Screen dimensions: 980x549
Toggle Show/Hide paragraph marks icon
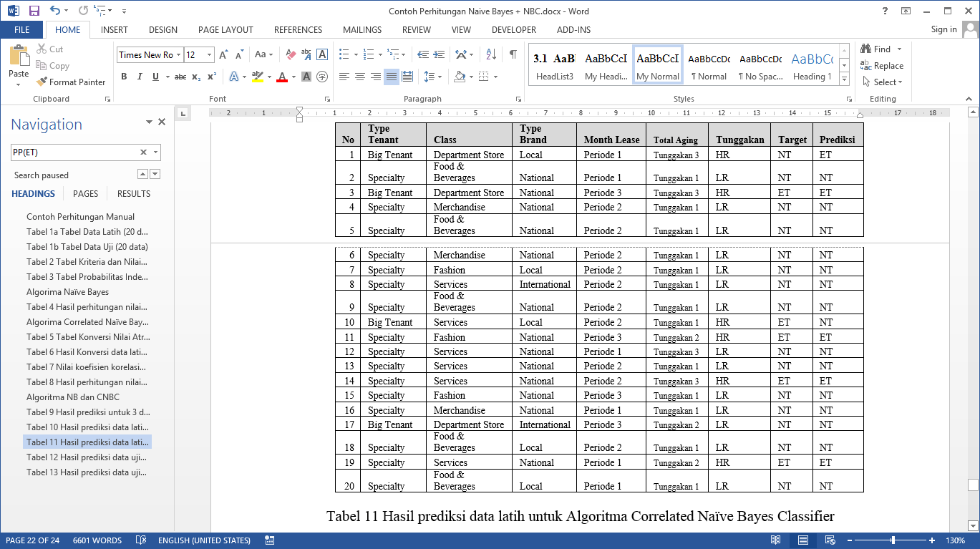click(513, 54)
